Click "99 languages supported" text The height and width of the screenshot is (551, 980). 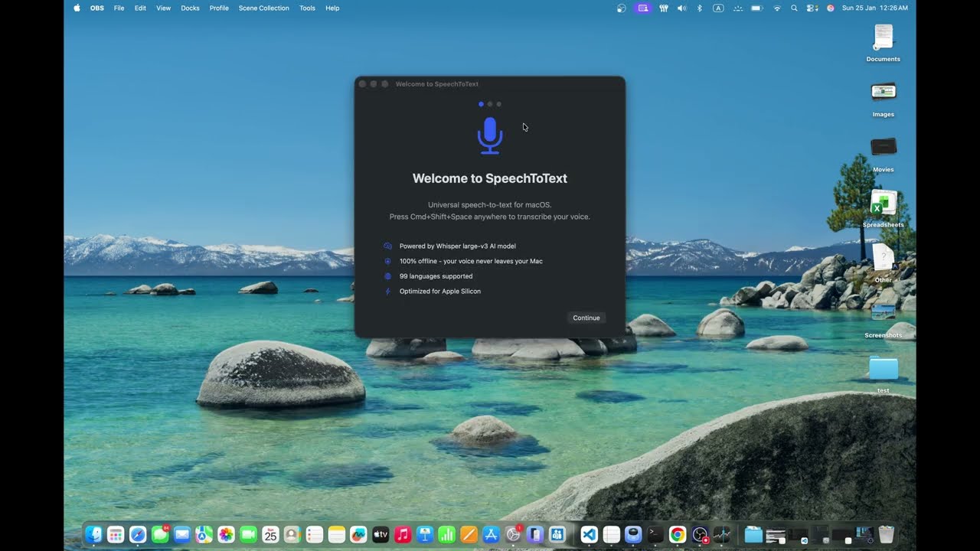(436, 276)
